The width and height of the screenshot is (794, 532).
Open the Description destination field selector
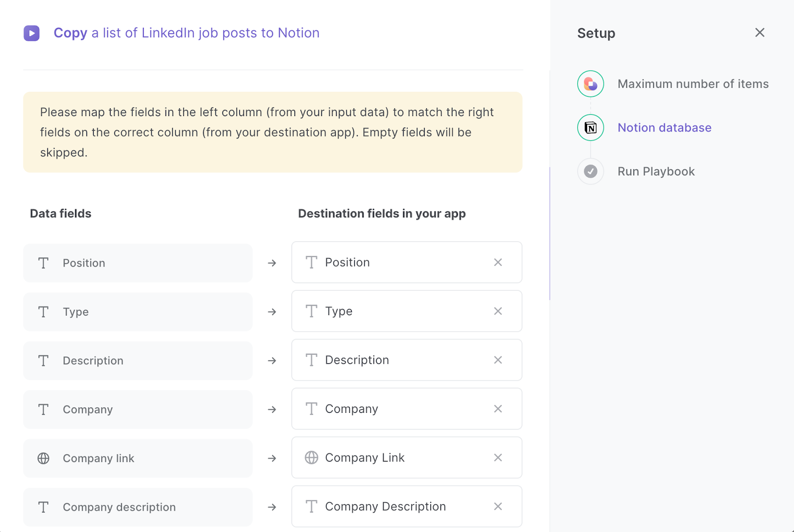point(407,360)
